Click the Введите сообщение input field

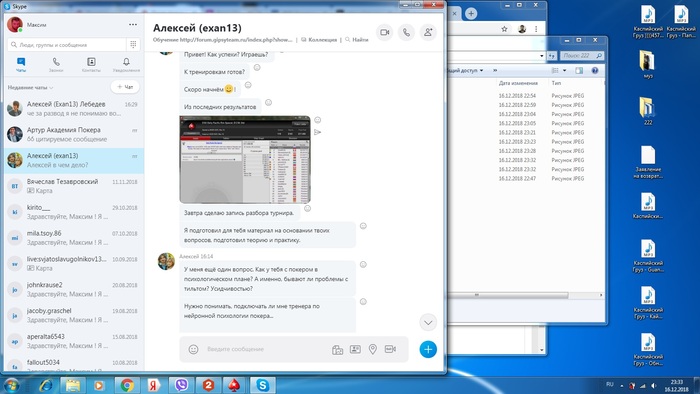266,349
